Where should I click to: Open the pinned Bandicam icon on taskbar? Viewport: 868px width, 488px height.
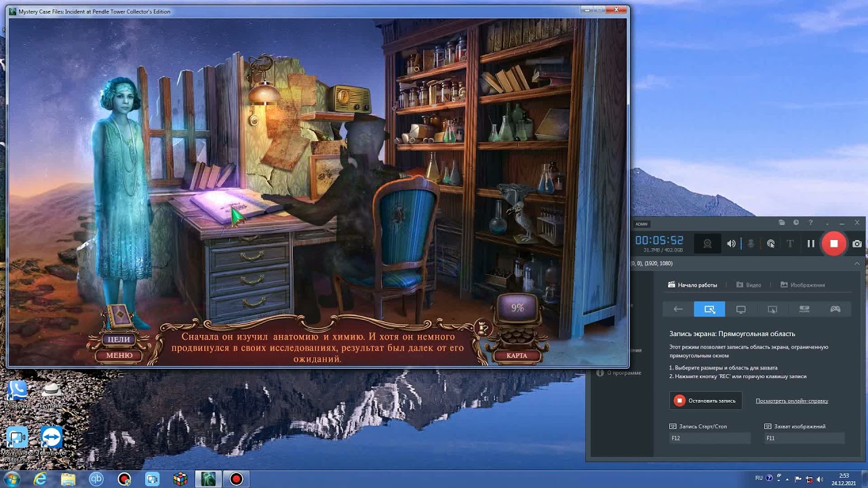pyautogui.click(x=124, y=479)
